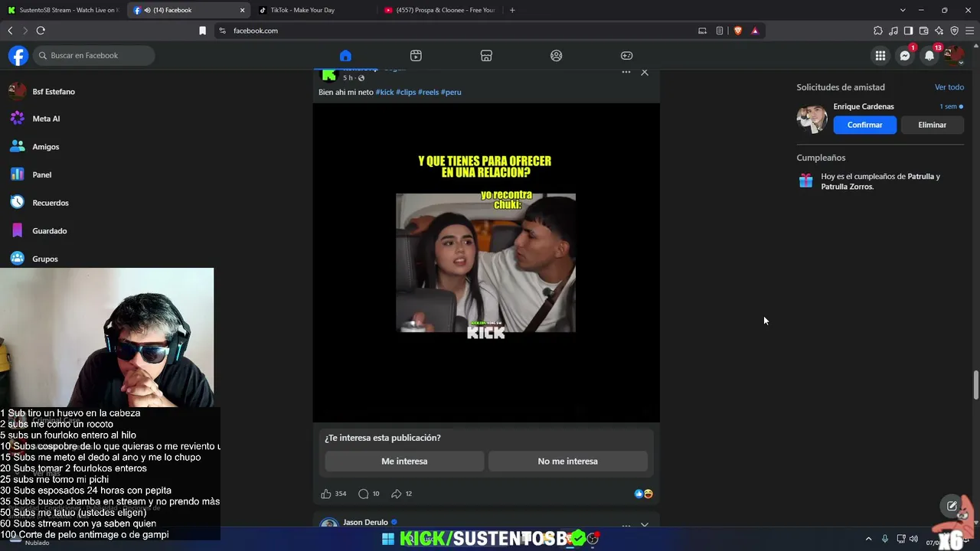The width and height of the screenshot is (980, 551).
Task: Open Panel in the sidebar
Action: tap(42, 174)
